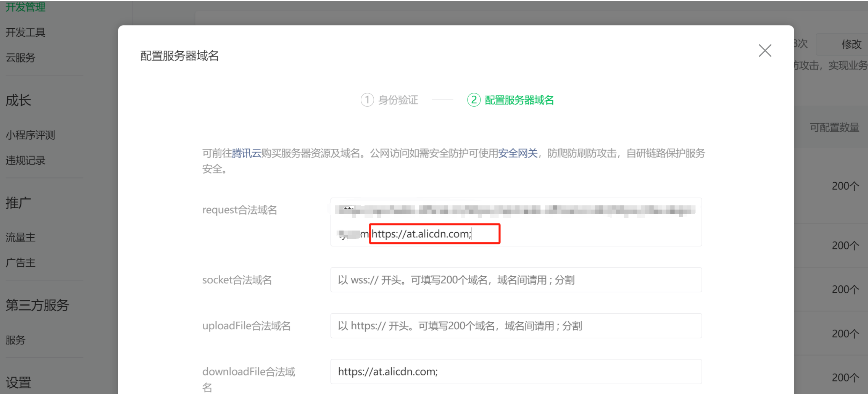Open 小程序评测 sidebar item
The height and width of the screenshot is (394, 868).
click(x=30, y=135)
